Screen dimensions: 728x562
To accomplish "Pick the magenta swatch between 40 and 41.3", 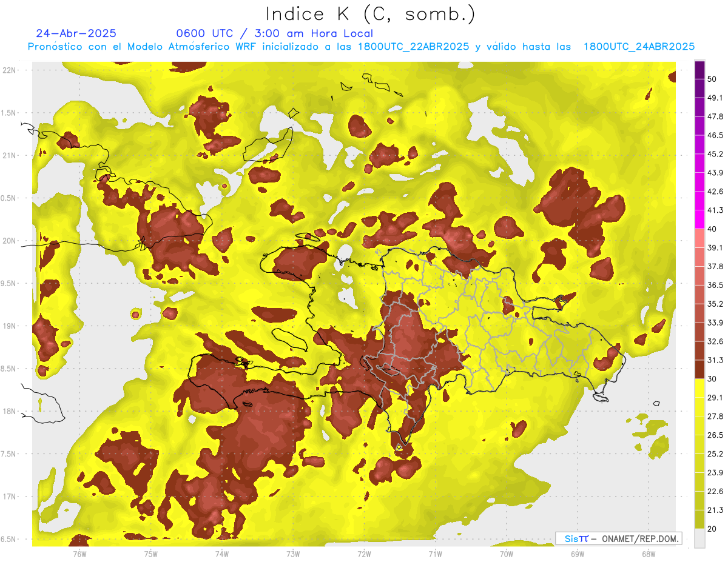I will point(700,219).
